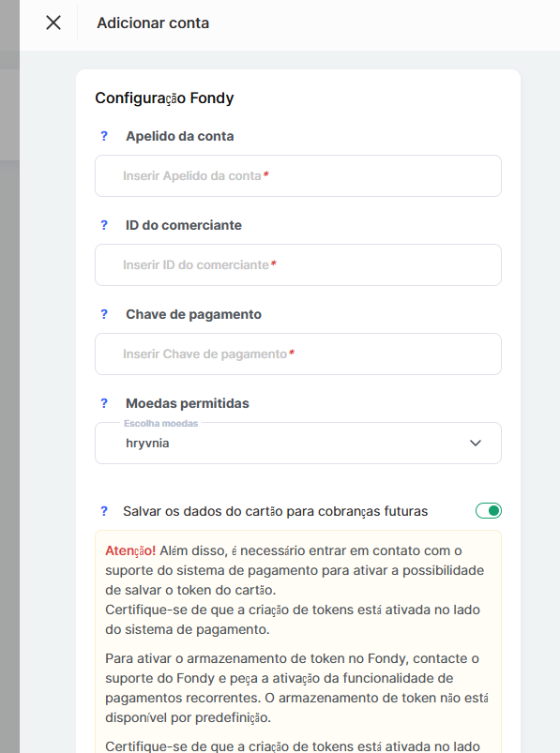The width and height of the screenshot is (560, 753).
Task: Click the Escolha moedas floating label
Action: pyautogui.click(x=161, y=424)
